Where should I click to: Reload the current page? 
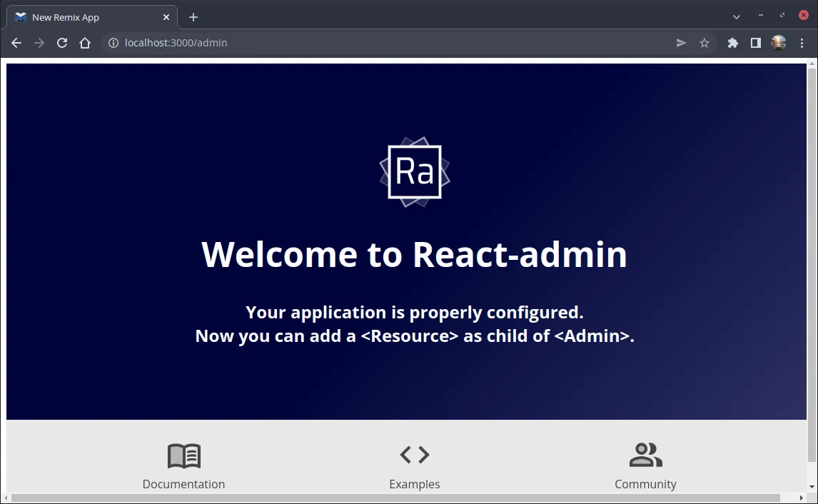(61, 43)
